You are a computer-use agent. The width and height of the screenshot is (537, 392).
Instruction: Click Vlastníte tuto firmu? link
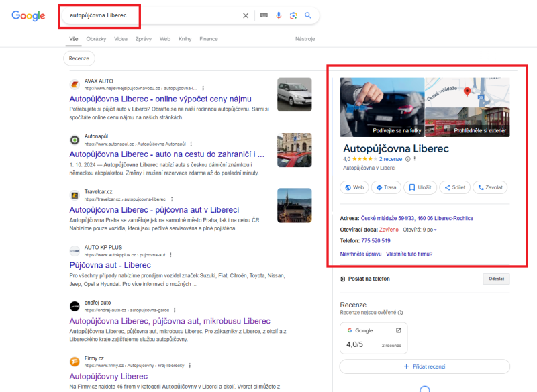[x=409, y=254]
